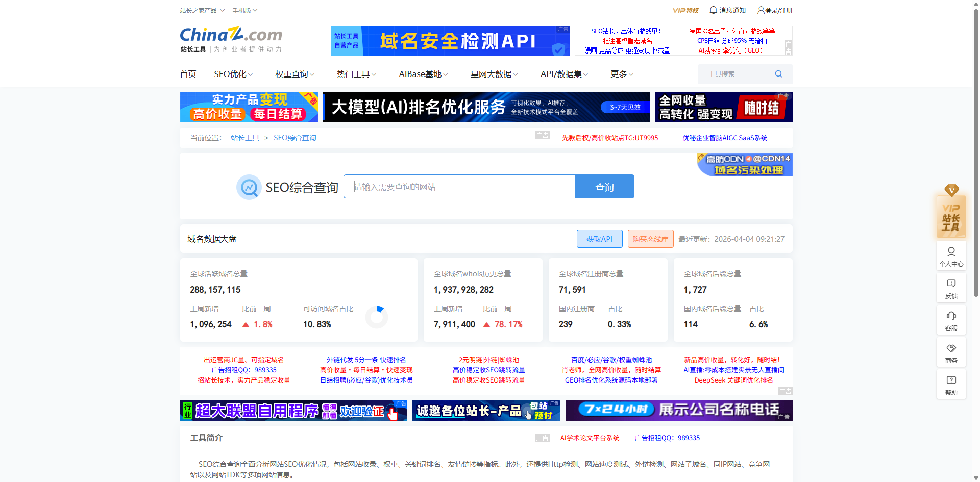This screenshot has height=482, width=980.
Task: Select 首页 in the navigation bar
Action: click(187, 73)
